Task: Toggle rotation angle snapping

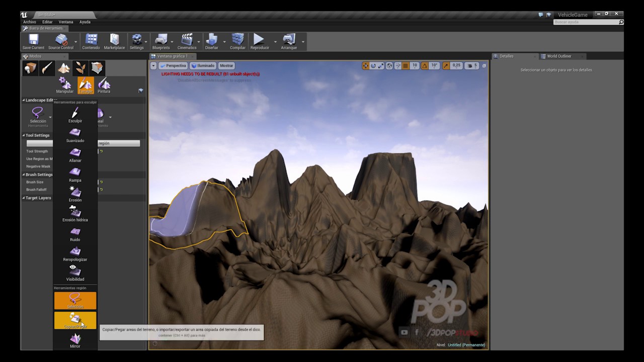Action: tap(425, 66)
